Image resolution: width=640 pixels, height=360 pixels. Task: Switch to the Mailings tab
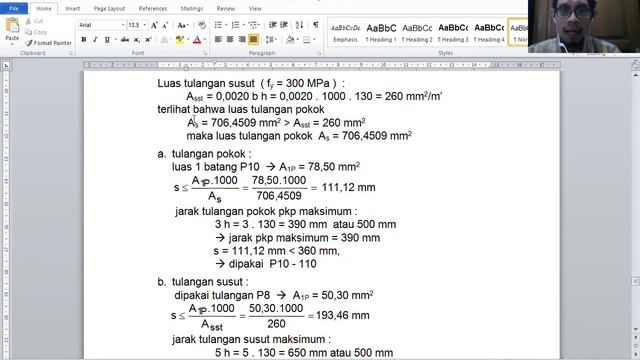tap(191, 8)
